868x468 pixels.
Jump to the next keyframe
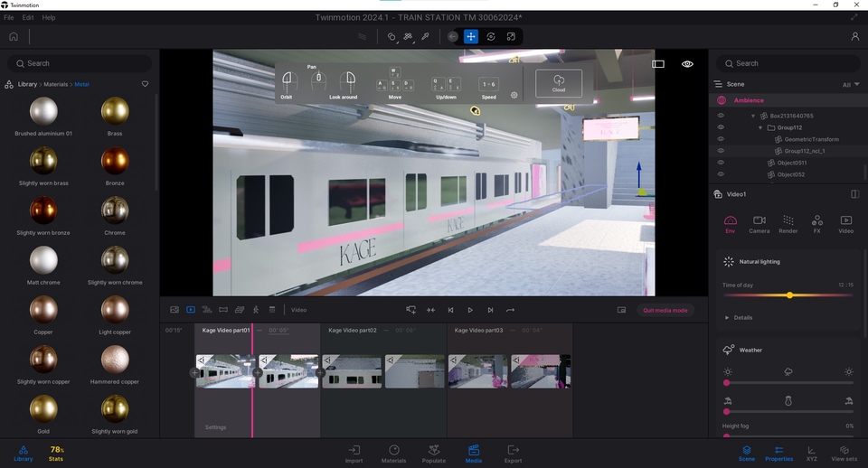(490, 310)
